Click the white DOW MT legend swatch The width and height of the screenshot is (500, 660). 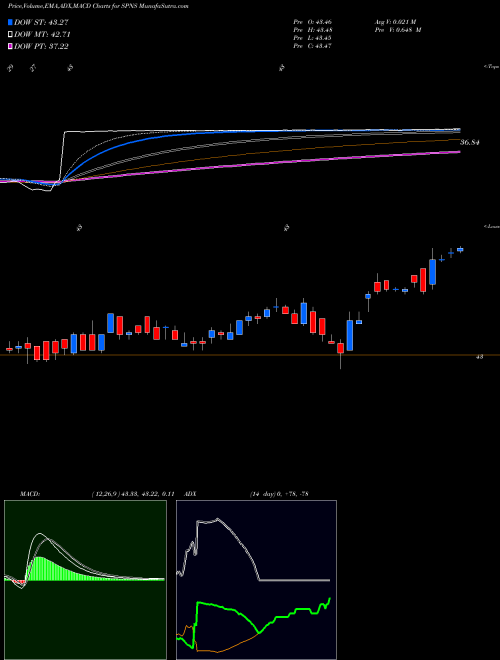click(11, 35)
